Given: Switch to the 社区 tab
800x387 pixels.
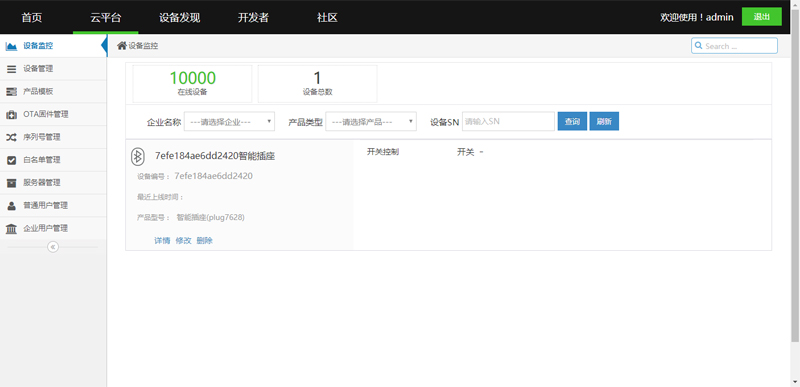Looking at the screenshot, I should pyautogui.click(x=327, y=17).
